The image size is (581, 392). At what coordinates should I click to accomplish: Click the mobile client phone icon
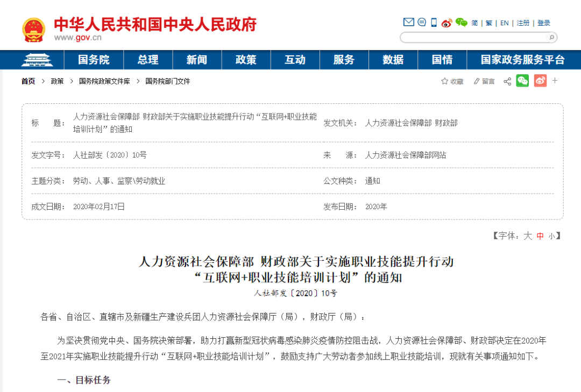click(434, 22)
